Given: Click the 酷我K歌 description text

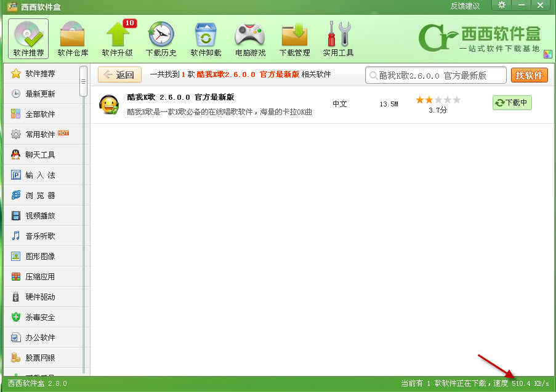Looking at the screenshot, I should point(219,112).
